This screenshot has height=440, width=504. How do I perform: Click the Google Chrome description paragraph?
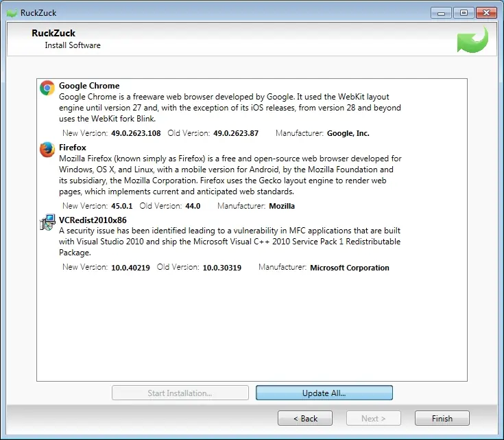230,108
